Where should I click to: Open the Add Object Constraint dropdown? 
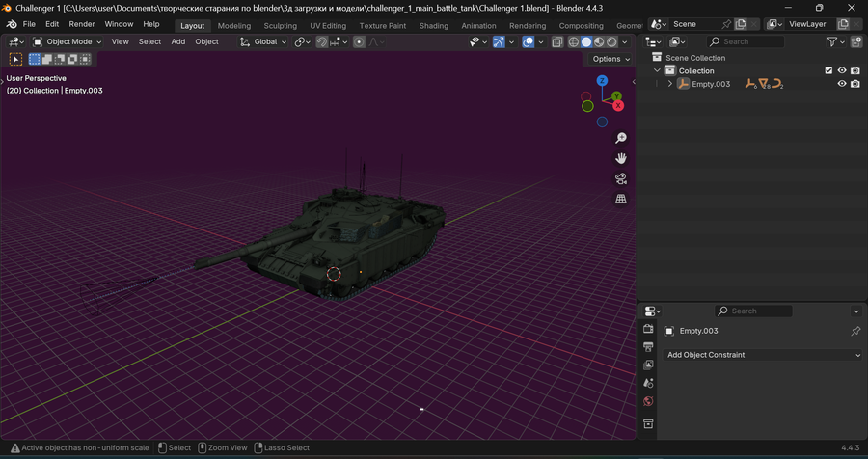pyautogui.click(x=762, y=355)
